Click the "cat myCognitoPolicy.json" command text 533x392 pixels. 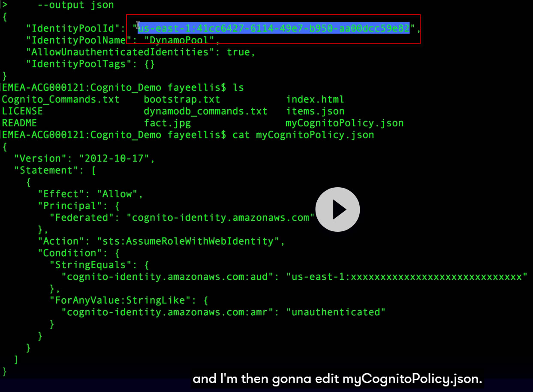(x=303, y=135)
